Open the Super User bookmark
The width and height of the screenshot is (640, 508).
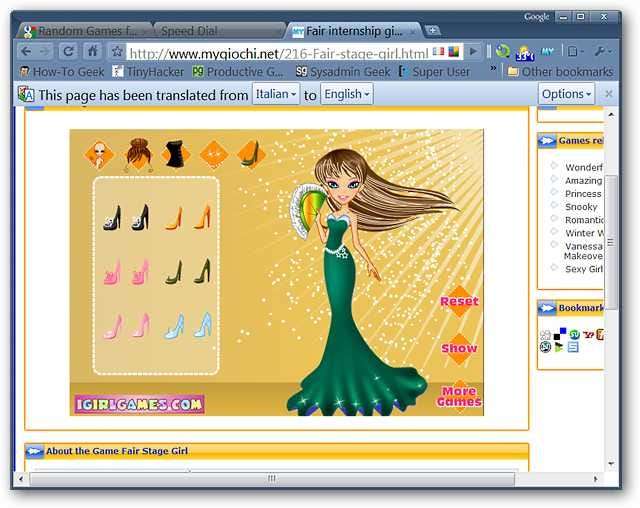[x=434, y=72]
